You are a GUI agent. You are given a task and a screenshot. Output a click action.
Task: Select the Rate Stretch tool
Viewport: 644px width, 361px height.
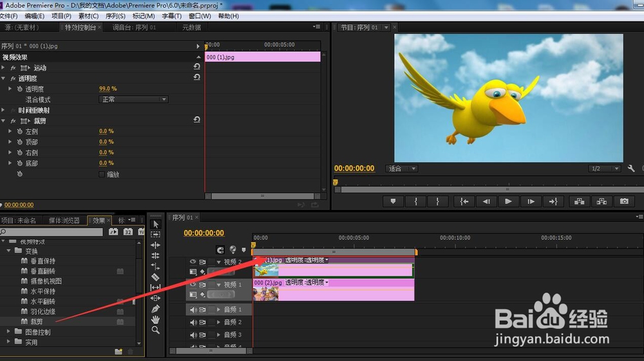[156, 266]
